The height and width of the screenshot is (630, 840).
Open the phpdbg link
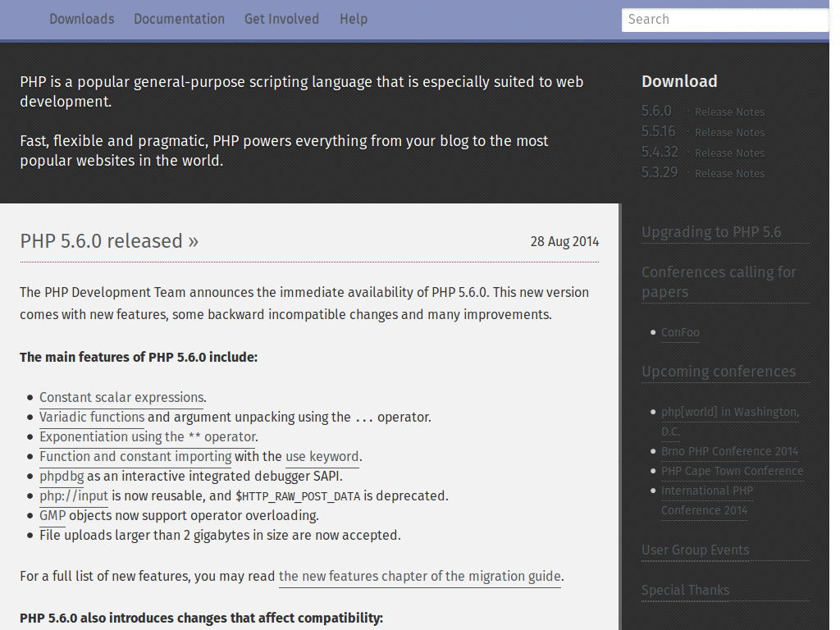62,477
